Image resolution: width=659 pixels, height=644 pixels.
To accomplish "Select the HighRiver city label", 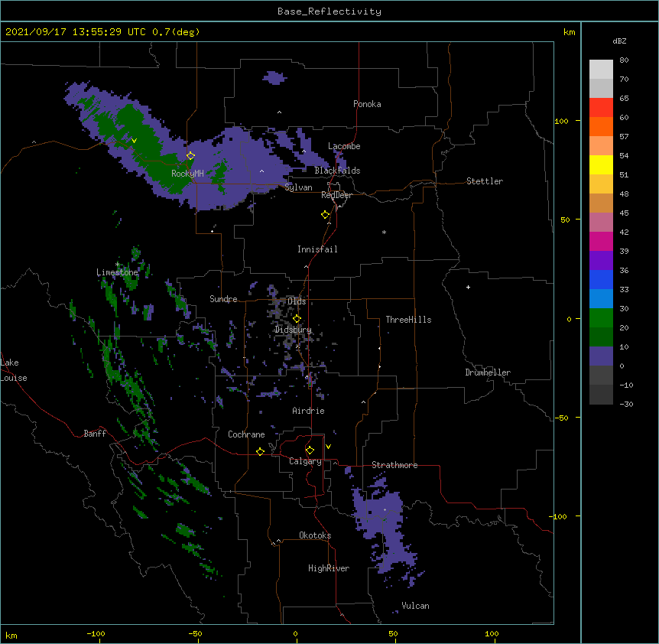I will pyautogui.click(x=329, y=568).
